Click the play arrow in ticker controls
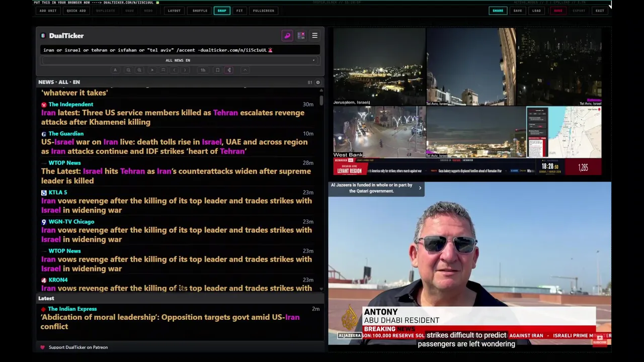644x362 pixels. click(152, 70)
